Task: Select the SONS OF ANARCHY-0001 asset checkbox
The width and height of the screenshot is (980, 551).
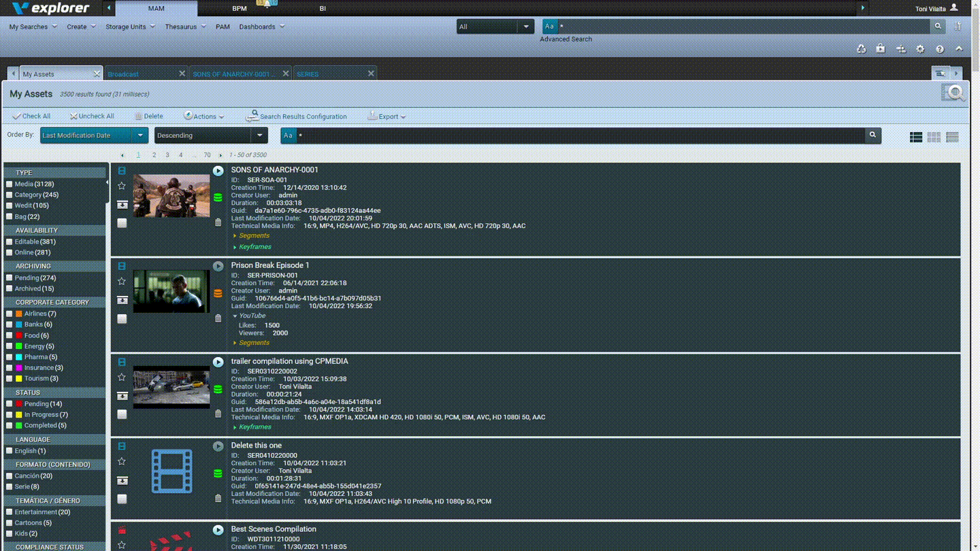Action: point(122,222)
